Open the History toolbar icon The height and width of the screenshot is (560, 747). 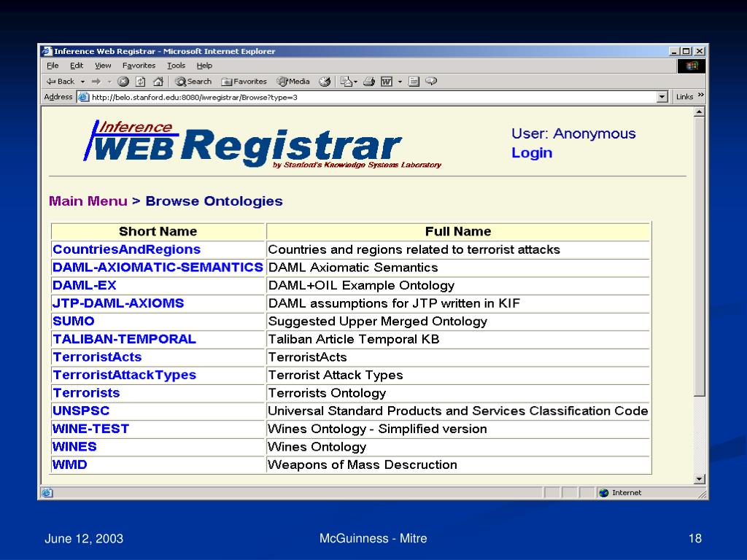pos(325,82)
